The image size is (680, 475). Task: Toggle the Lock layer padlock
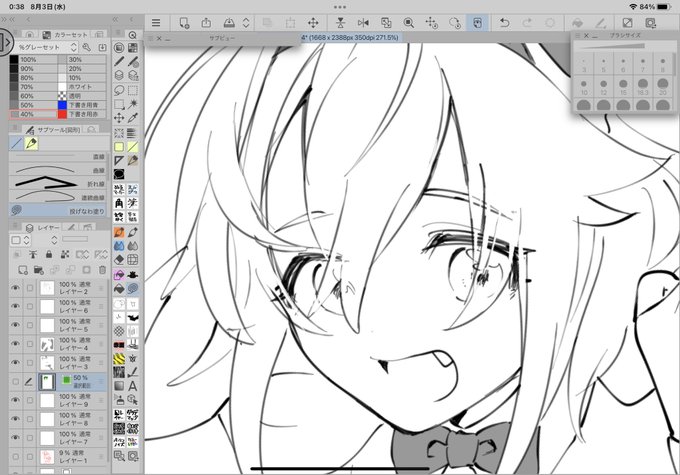click(49, 254)
